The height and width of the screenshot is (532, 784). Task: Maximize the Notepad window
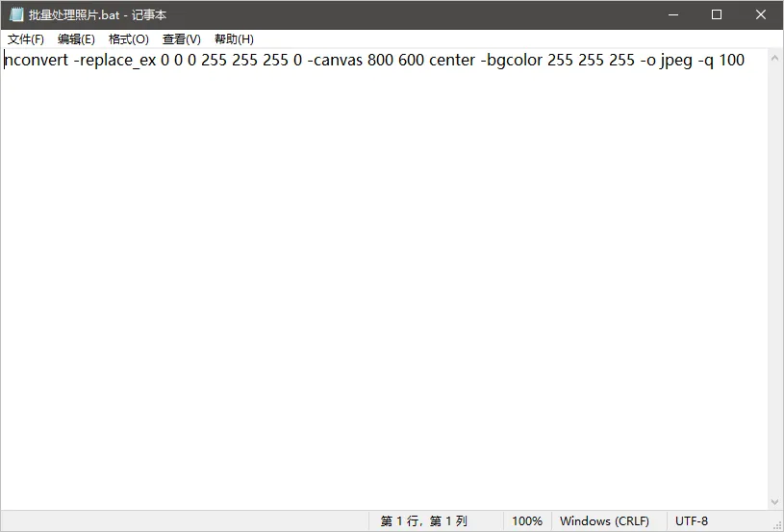[x=717, y=14]
